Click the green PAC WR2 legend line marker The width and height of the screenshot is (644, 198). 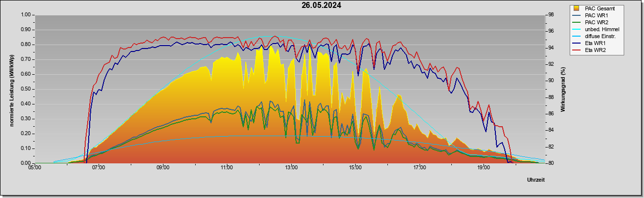pos(577,22)
